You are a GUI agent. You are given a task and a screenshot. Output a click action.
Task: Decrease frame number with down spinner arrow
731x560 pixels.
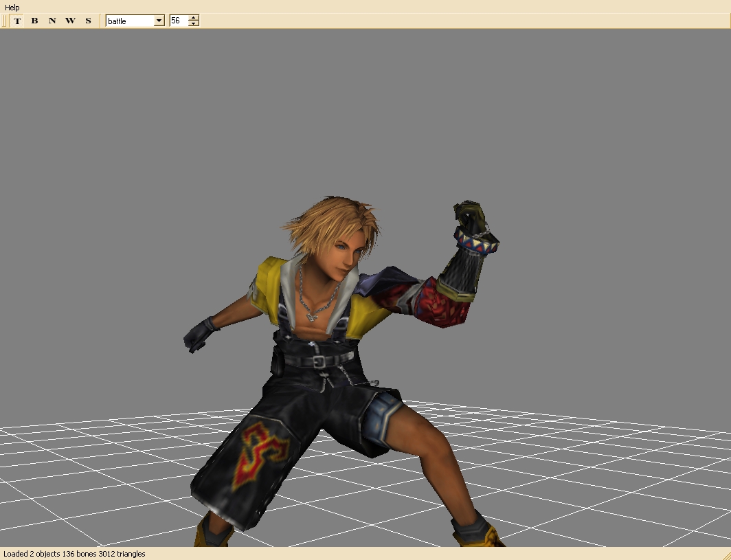pos(194,23)
